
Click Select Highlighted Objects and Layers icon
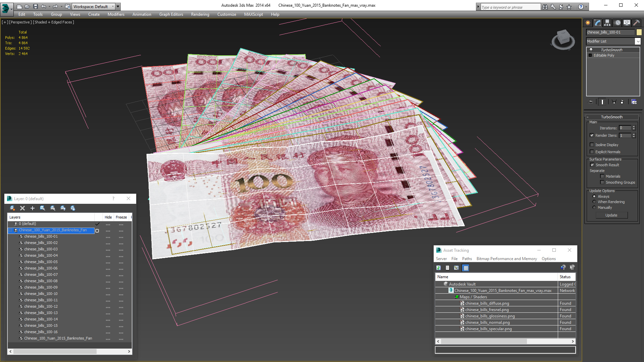(43, 208)
